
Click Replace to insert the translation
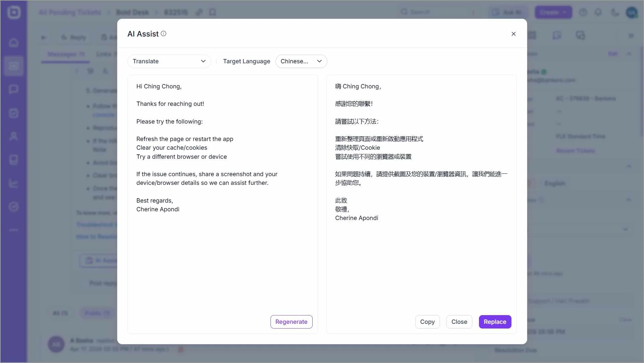coord(495,322)
